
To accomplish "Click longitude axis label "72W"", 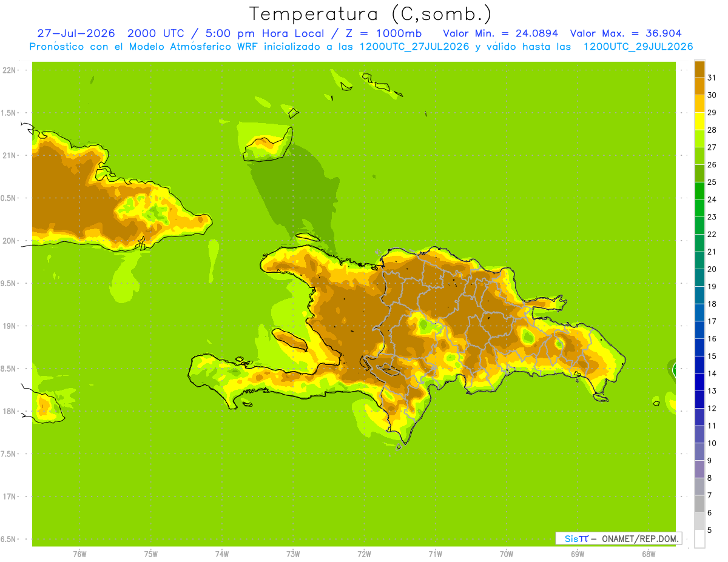I will coord(364,554).
